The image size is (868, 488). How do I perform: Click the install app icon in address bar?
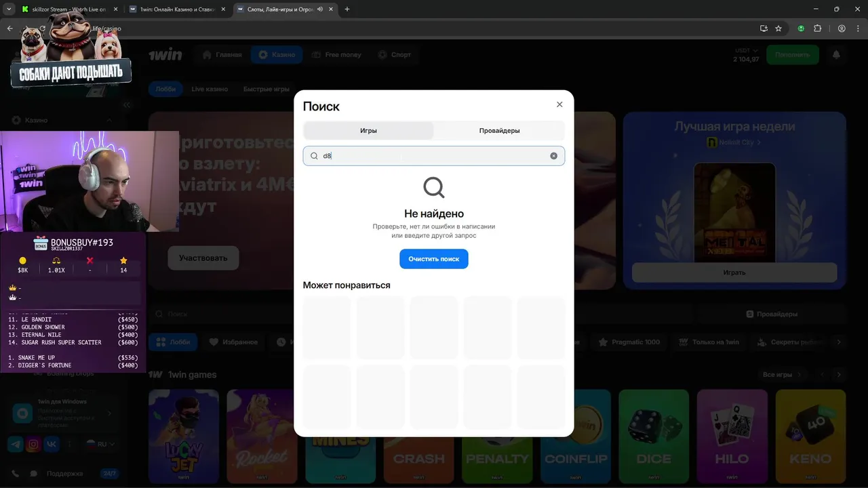point(764,28)
